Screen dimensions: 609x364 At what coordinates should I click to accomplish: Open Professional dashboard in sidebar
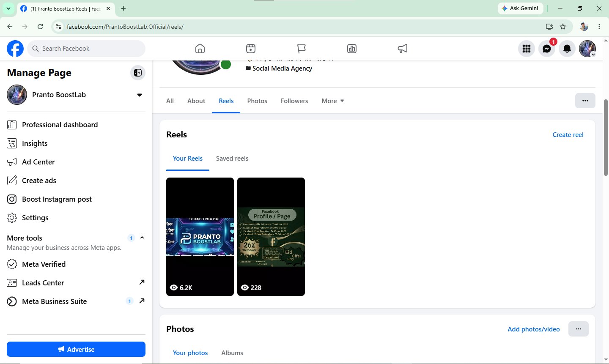point(76,125)
